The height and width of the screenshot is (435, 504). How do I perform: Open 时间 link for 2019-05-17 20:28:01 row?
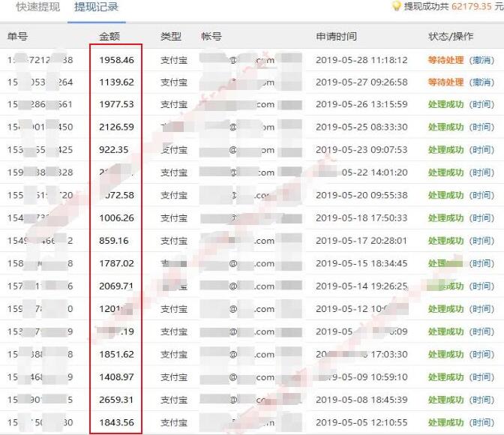pyautogui.click(x=481, y=241)
